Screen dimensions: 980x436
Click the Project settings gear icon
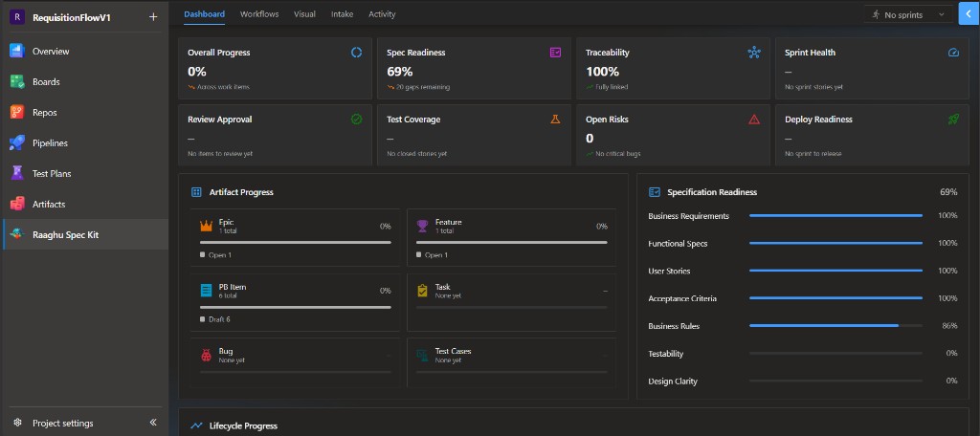(17, 423)
